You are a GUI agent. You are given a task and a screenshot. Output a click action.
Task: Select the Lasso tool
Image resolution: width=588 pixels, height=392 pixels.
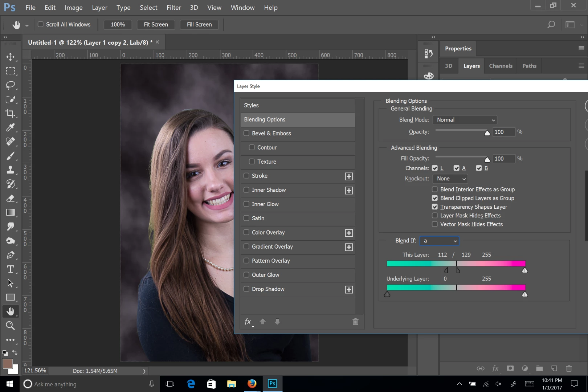point(10,85)
